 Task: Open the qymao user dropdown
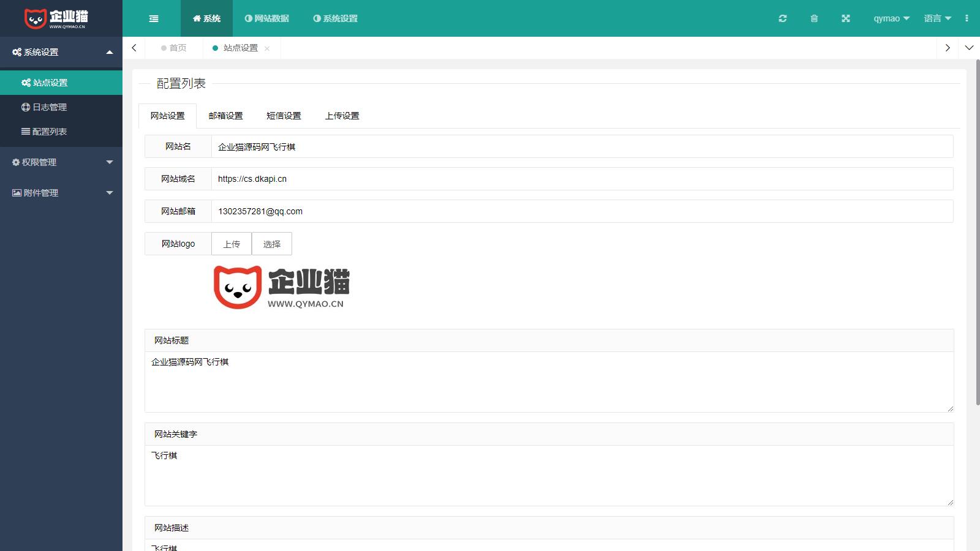891,18
